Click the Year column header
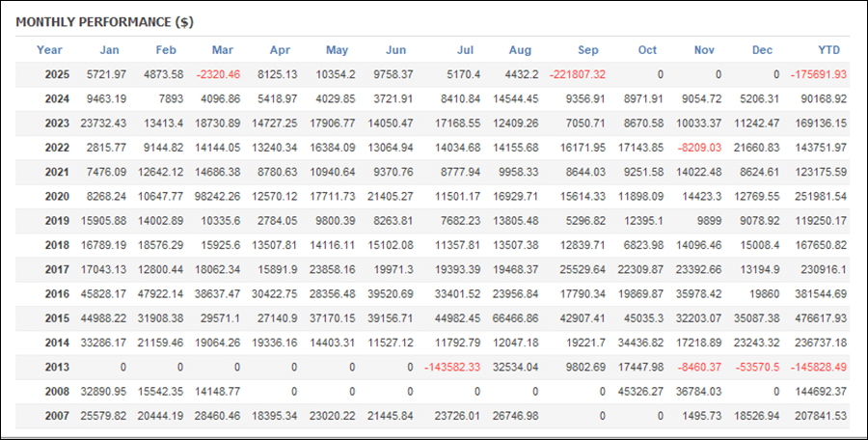 (49, 50)
